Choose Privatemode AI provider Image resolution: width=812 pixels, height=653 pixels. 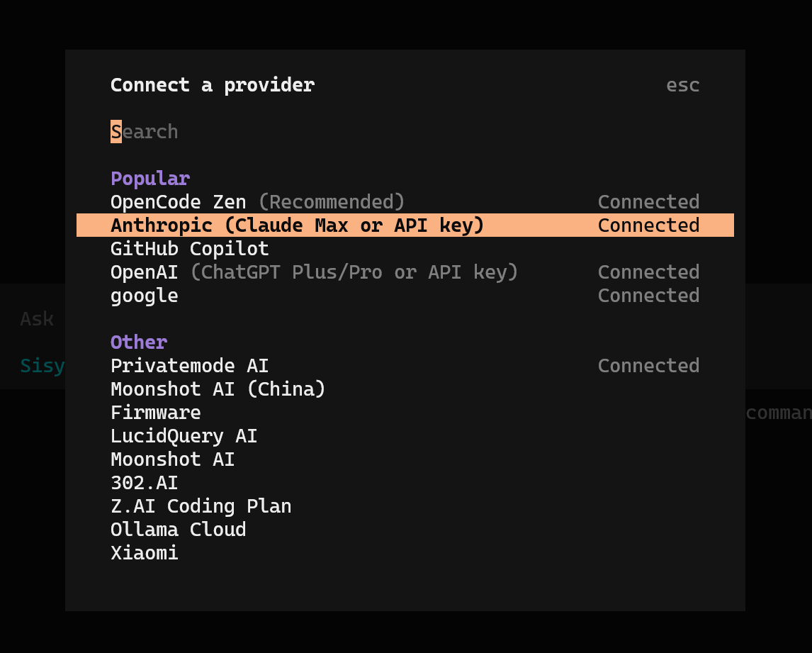tap(405, 365)
